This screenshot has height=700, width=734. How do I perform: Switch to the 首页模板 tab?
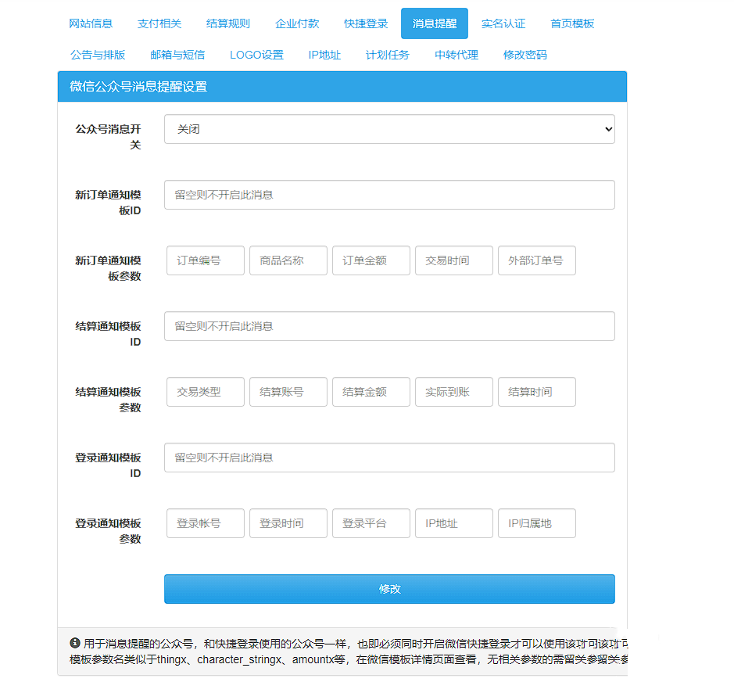pyautogui.click(x=572, y=23)
